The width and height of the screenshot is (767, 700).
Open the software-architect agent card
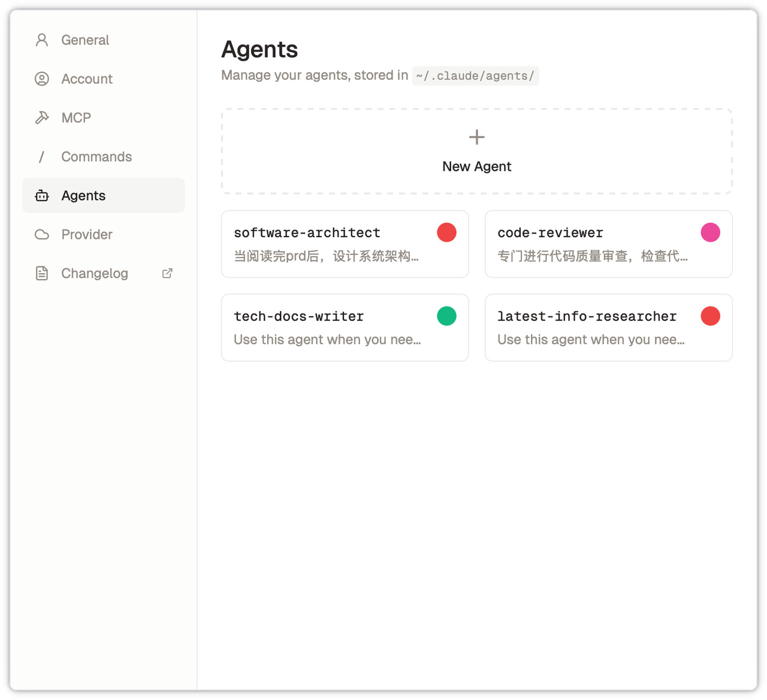345,244
